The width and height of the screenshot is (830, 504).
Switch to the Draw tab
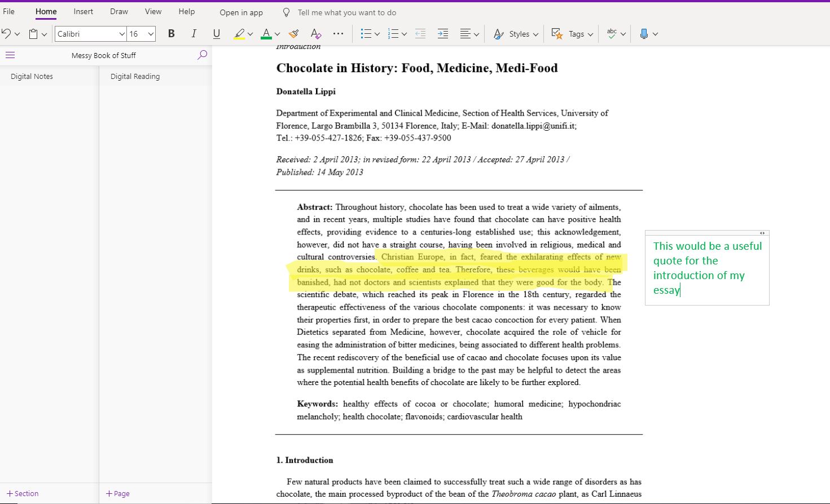(119, 11)
